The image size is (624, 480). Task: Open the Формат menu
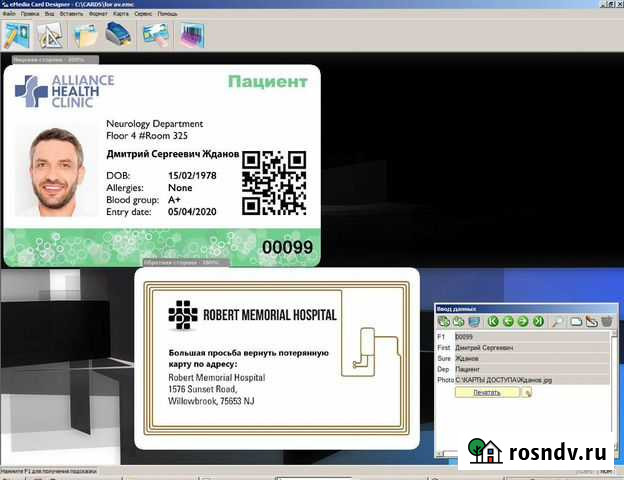pos(97,15)
